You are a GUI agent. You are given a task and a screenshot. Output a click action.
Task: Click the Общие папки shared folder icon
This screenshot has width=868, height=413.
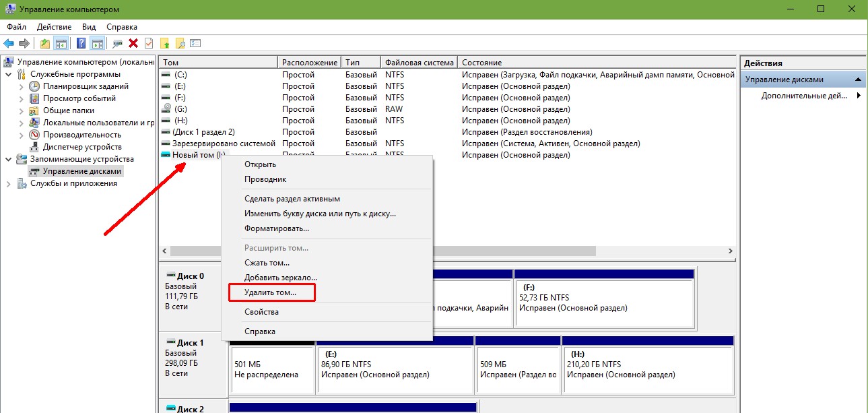click(x=34, y=110)
